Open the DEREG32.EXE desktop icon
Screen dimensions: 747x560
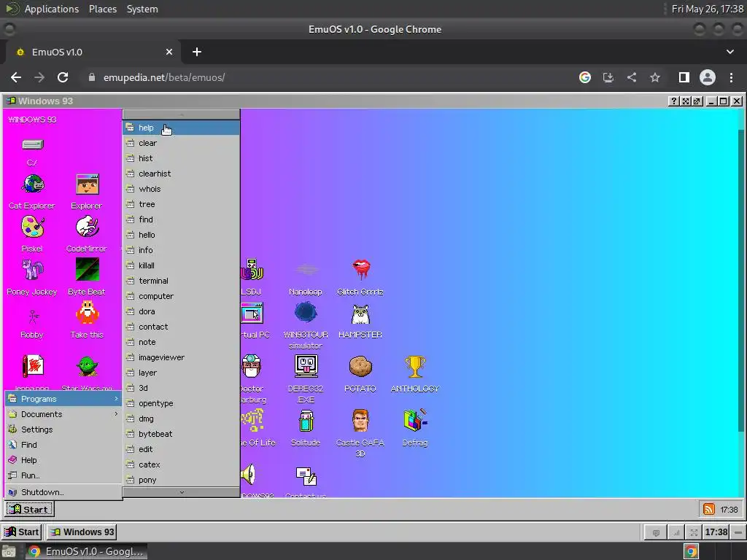[x=306, y=366]
